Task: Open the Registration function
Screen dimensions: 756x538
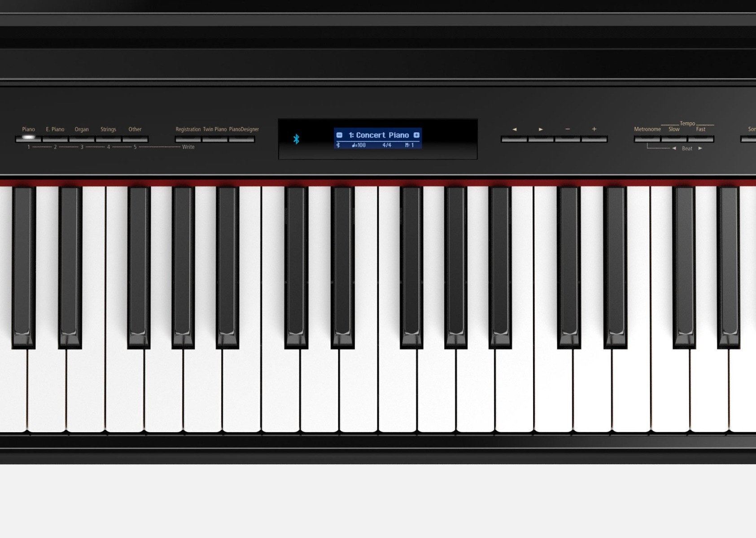Action: coord(188,139)
